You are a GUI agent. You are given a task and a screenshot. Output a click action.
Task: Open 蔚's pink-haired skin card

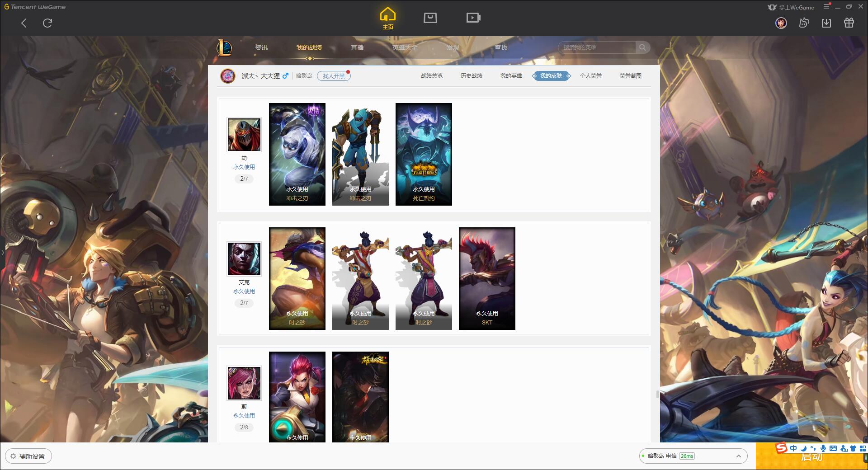click(297, 397)
